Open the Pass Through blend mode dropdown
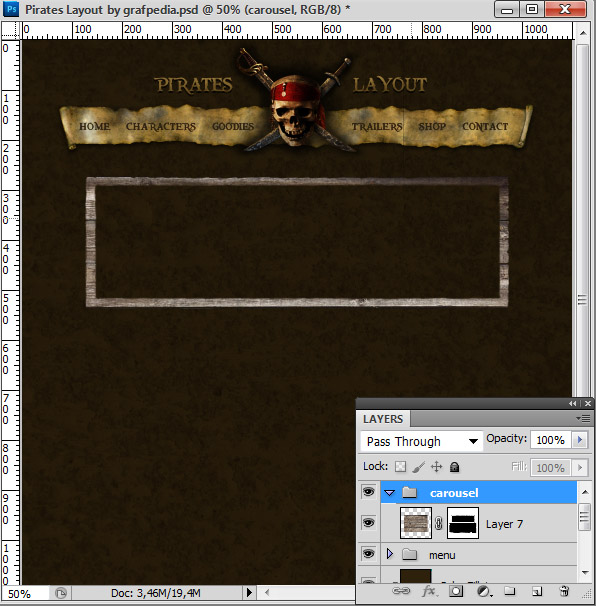 coord(422,441)
